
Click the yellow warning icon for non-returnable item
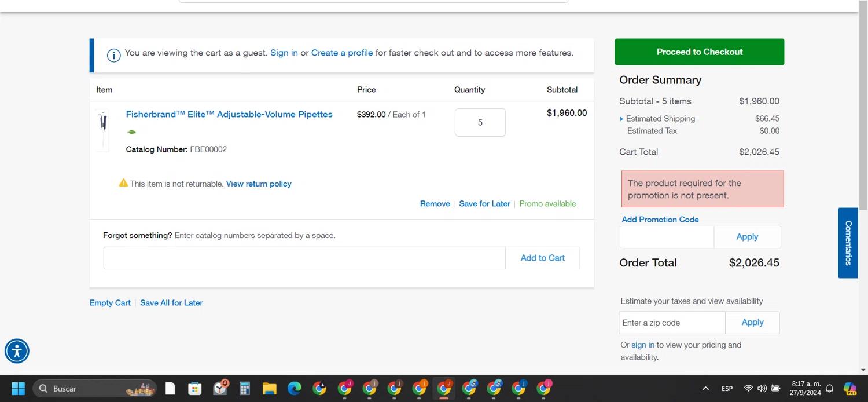point(123,183)
